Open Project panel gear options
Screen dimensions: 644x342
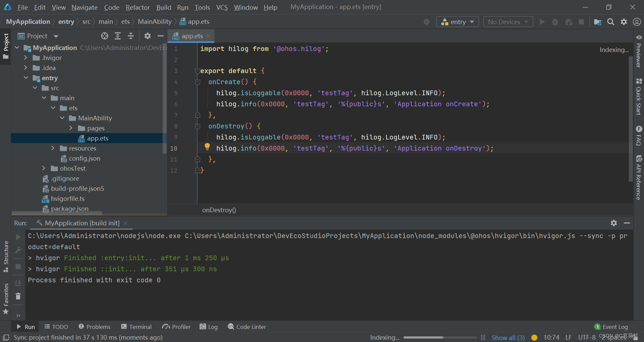(148, 36)
